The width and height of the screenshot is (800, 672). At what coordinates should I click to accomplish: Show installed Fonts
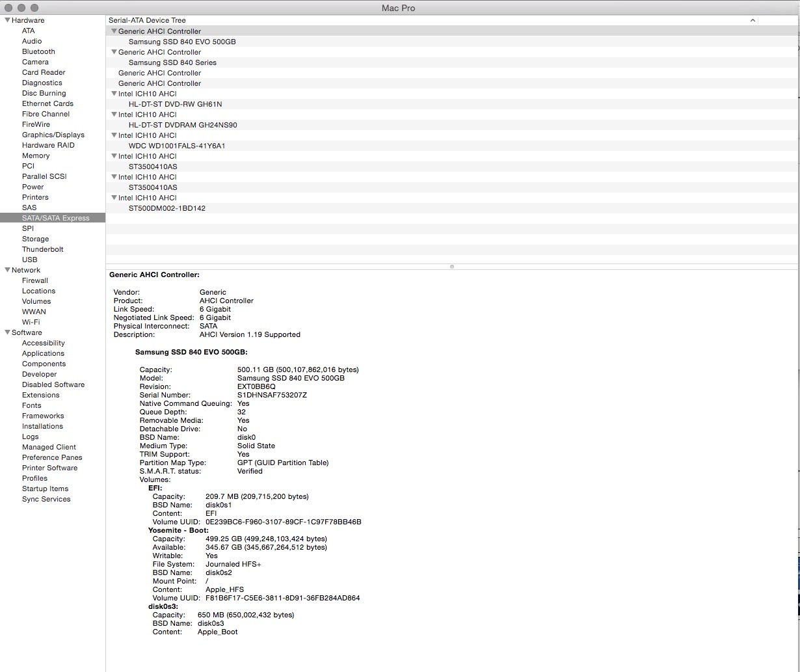[32, 405]
